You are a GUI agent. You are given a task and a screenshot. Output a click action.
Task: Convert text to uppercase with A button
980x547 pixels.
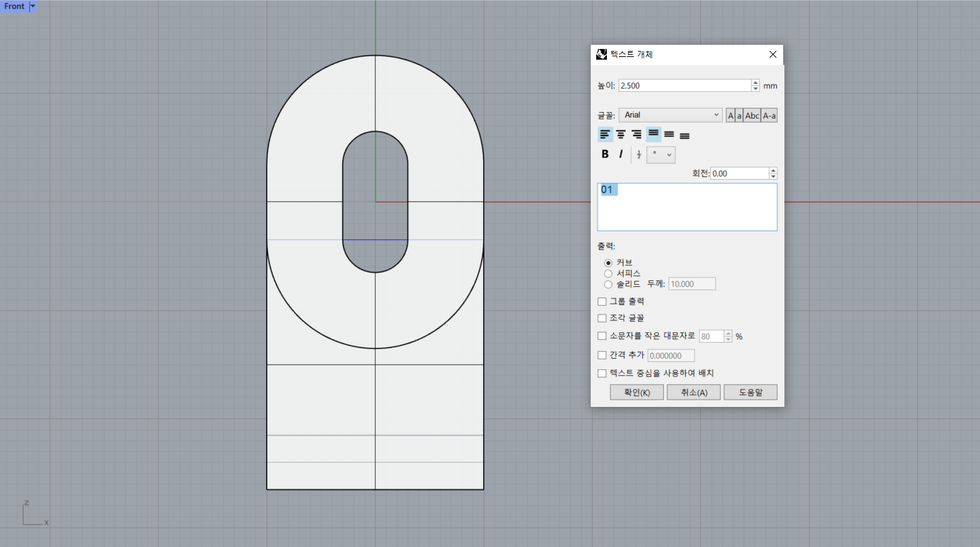click(x=731, y=115)
